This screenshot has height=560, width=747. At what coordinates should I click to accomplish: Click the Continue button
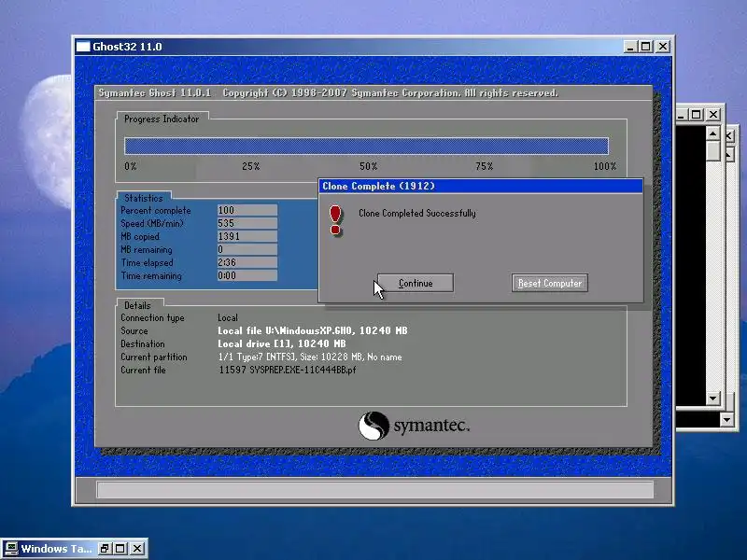coord(416,283)
